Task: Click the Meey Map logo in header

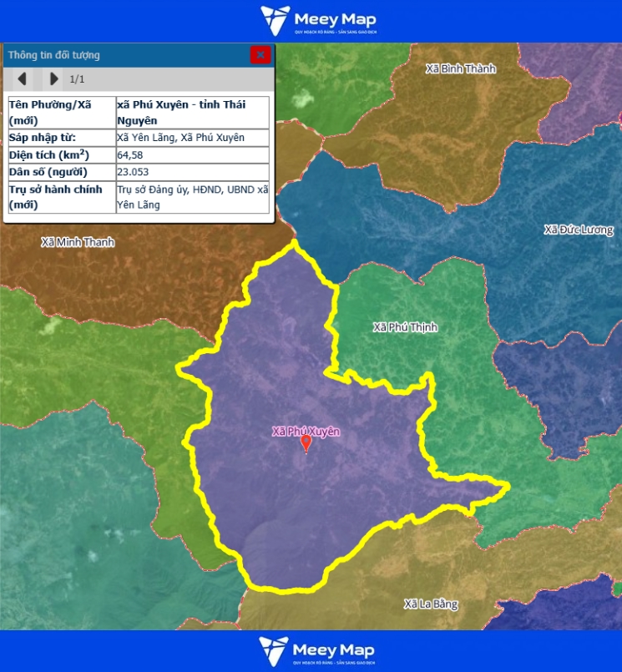Action: point(317,21)
